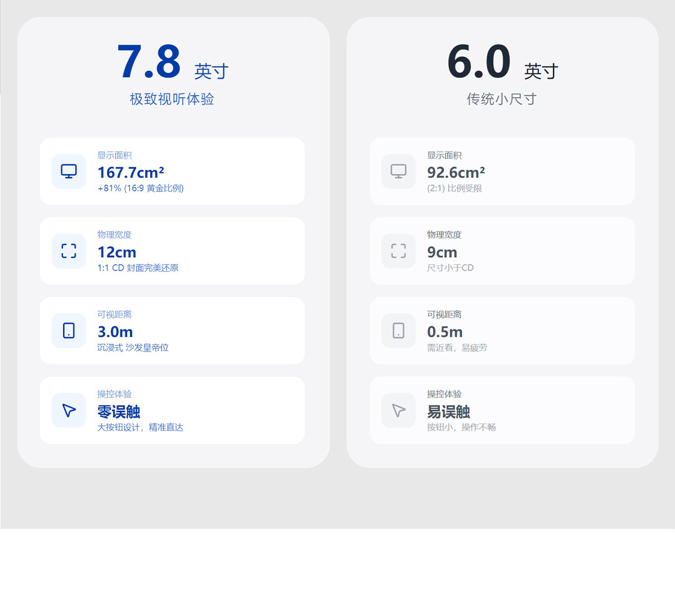
Task: Select the 6.0 heading number
Action: (479, 62)
